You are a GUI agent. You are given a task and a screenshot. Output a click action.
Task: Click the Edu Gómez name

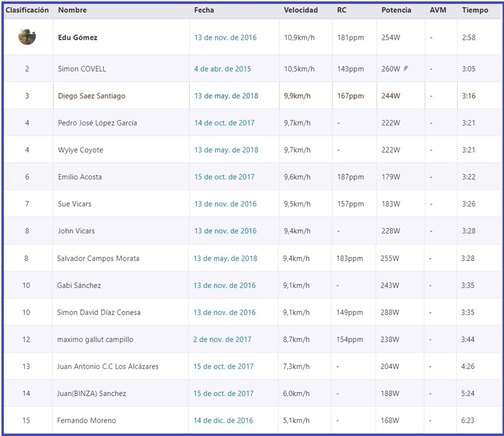pos(78,37)
